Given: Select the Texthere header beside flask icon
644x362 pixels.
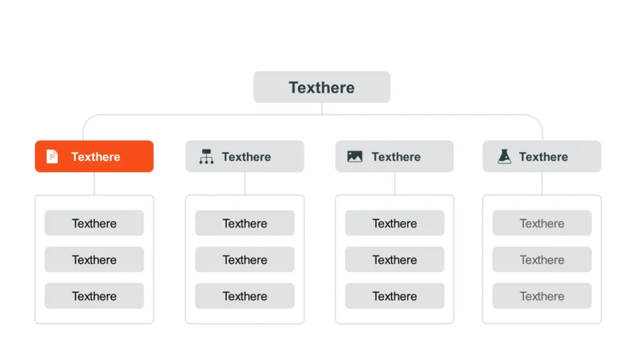Looking at the screenshot, I should [542, 156].
